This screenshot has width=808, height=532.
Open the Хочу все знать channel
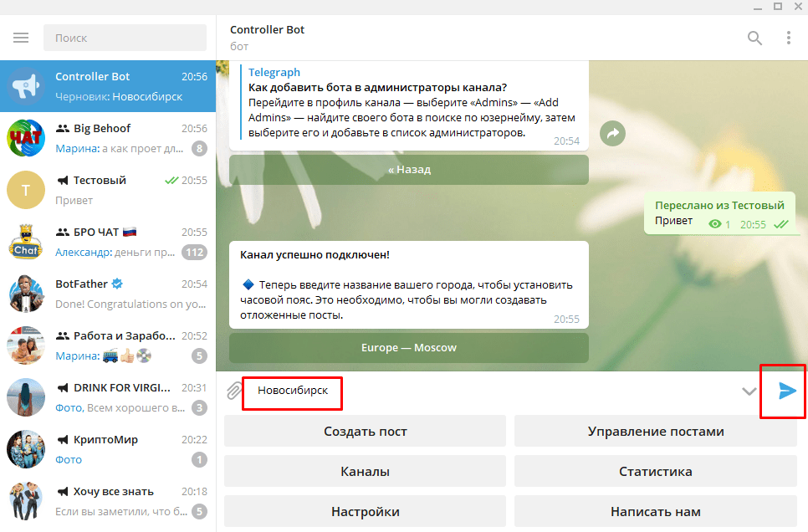pyautogui.click(x=108, y=502)
